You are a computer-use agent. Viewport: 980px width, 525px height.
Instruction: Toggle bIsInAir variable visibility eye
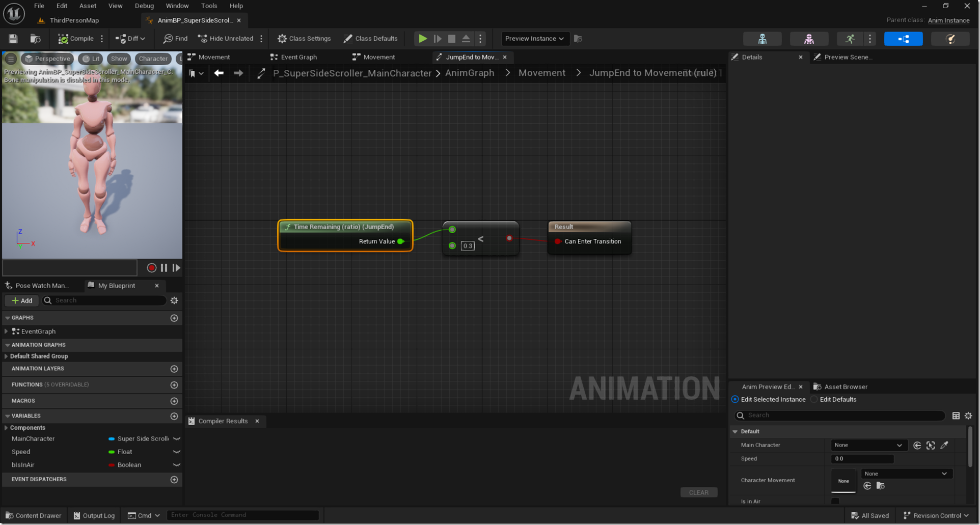click(177, 465)
